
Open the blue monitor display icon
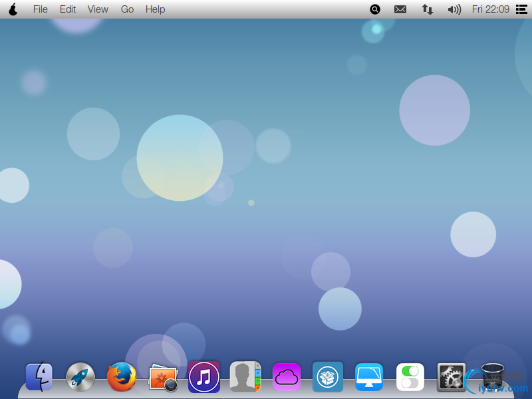click(369, 377)
